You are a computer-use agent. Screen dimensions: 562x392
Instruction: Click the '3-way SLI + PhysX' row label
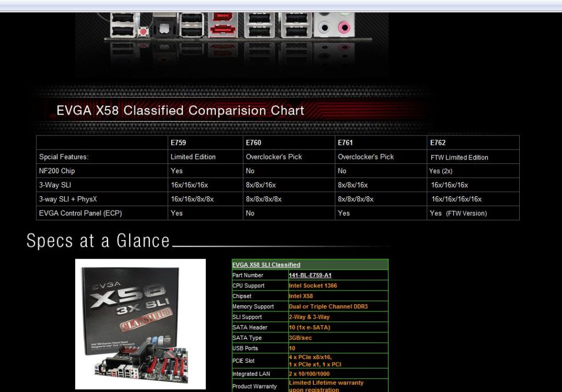coord(68,199)
